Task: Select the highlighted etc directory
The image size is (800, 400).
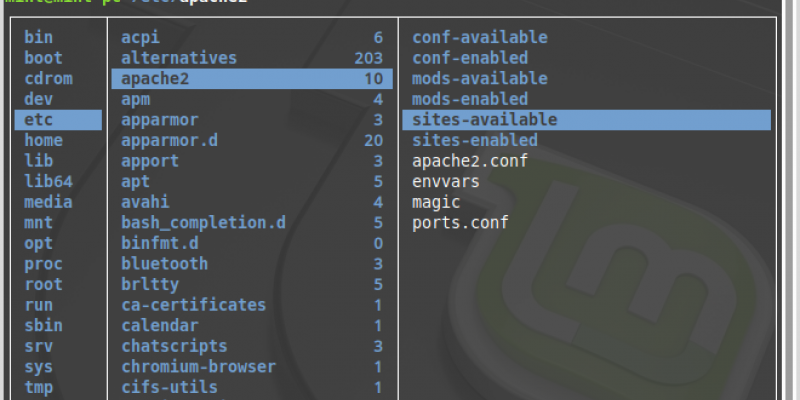Action: (x=58, y=119)
